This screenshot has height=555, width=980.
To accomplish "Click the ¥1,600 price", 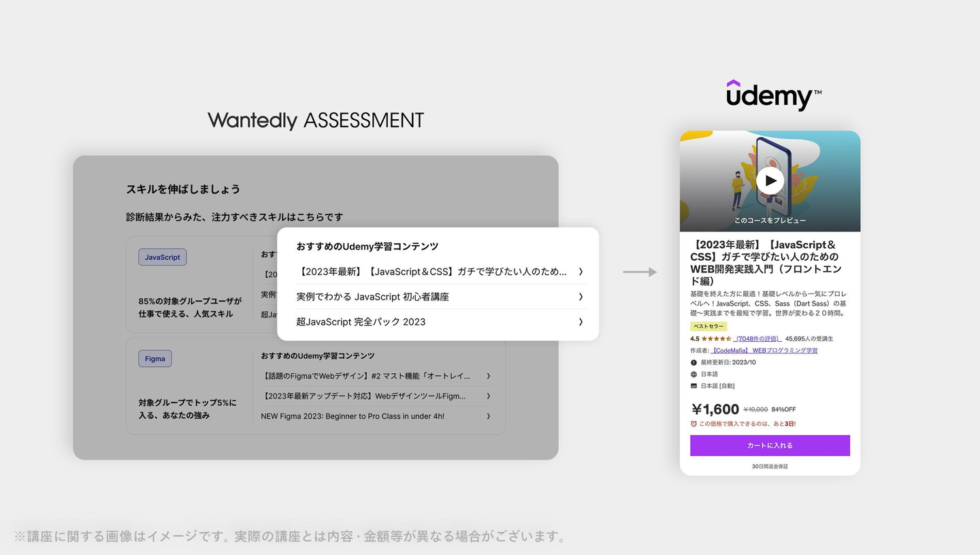I will click(715, 409).
